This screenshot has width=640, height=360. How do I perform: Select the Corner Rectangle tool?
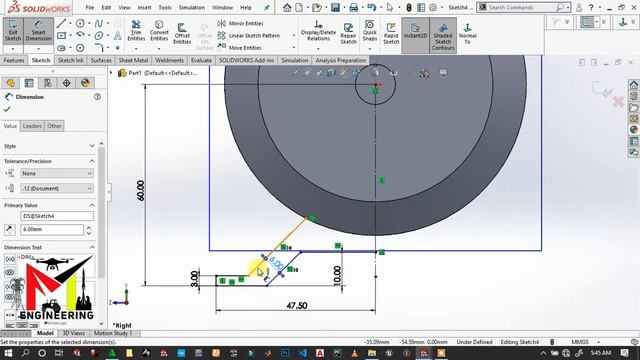point(61,36)
